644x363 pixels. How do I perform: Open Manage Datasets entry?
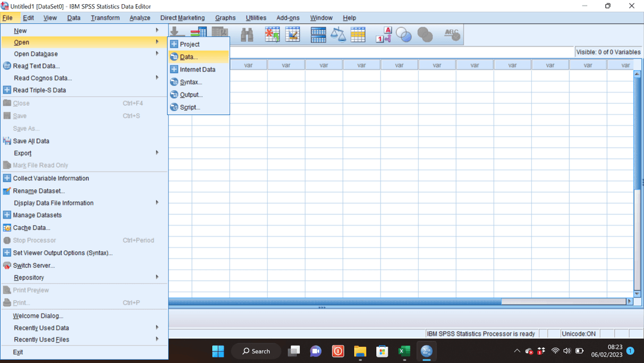coord(85,215)
